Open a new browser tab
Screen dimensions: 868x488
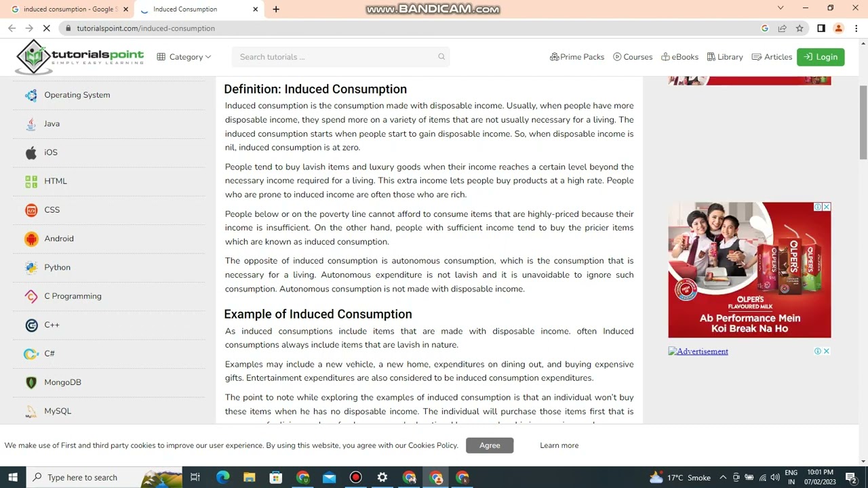click(276, 9)
